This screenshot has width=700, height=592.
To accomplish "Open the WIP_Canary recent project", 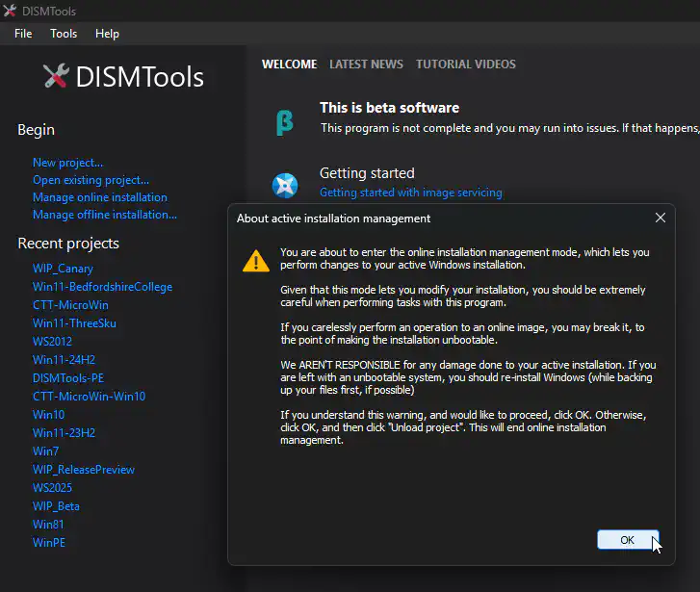I will pyautogui.click(x=63, y=269).
